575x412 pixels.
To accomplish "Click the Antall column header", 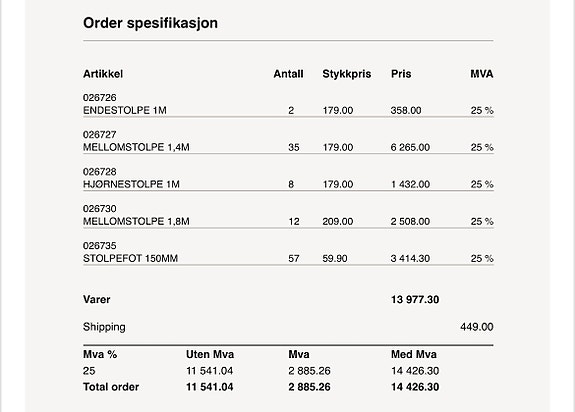I will coord(288,74).
